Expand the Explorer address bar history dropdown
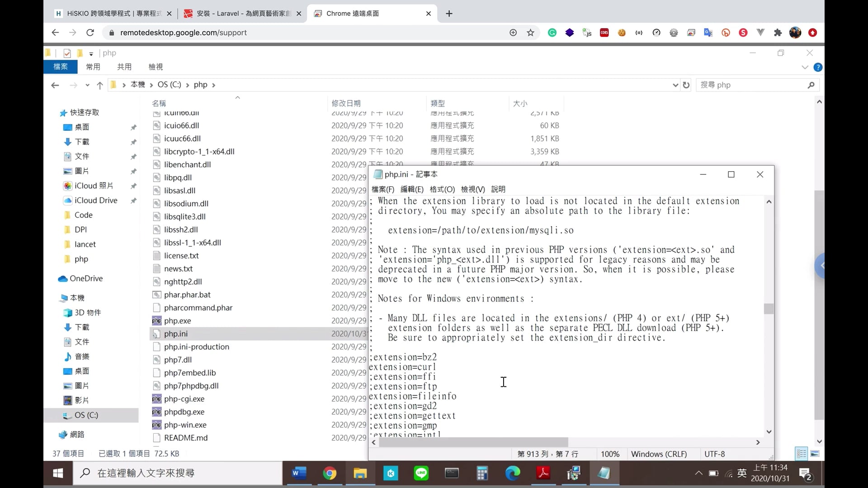The image size is (868, 488). 675,85
